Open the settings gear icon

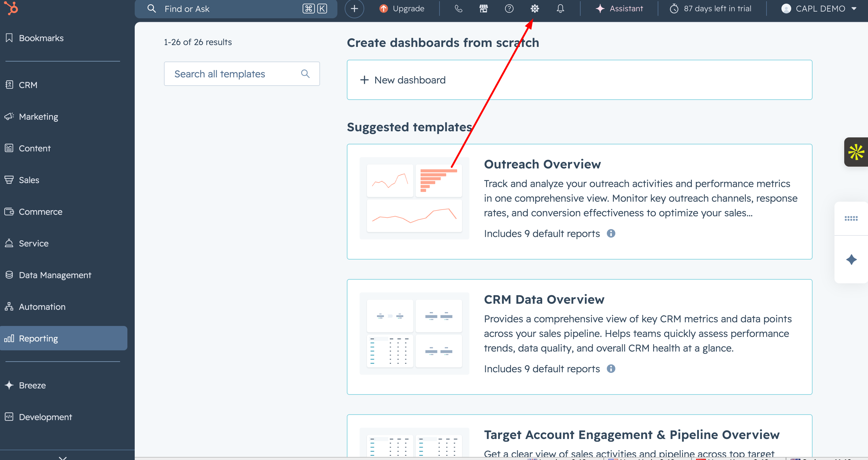coord(535,9)
